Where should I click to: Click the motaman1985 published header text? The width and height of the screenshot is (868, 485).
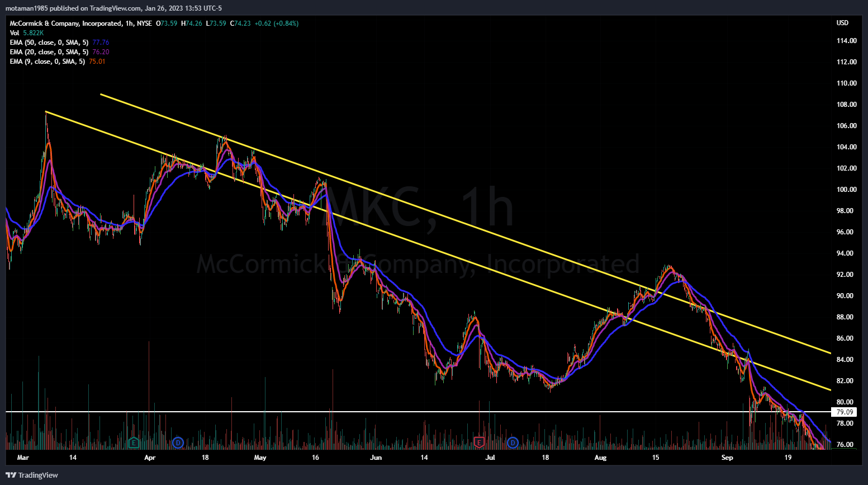(x=113, y=8)
